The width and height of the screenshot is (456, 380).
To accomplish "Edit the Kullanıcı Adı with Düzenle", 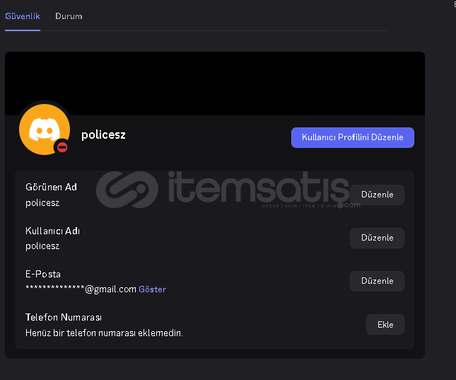I will [377, 238].
